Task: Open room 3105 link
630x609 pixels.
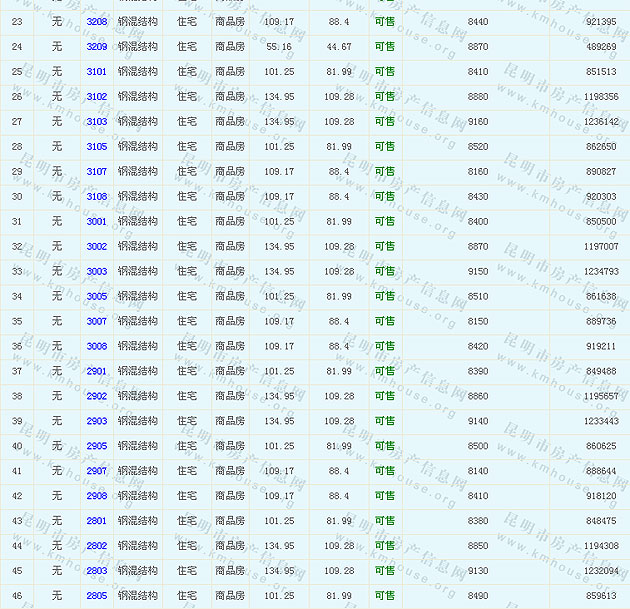Action: (96, 147)
